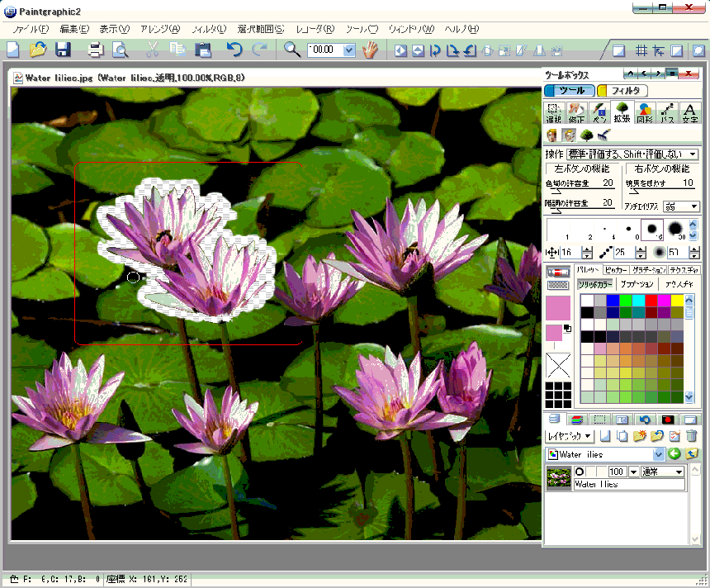
Task: Click the palette scroll down arrow
Action: click(689, 397)
